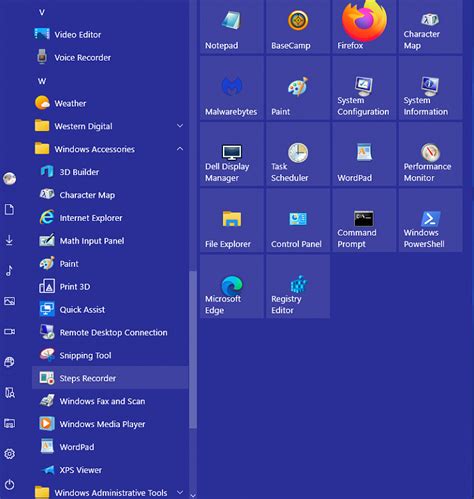Open Steps Recorder in the list
The image size is (474, 499).
(110, 378)
